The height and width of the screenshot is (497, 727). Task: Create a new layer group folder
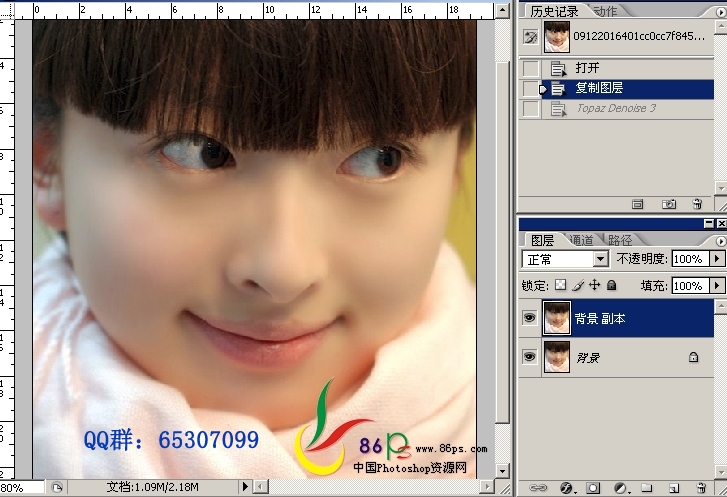(647, 487)
